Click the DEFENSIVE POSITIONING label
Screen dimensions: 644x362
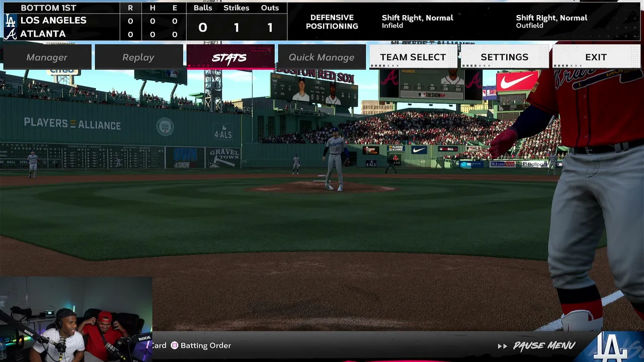pyautogui.click(x=332, y=22)
